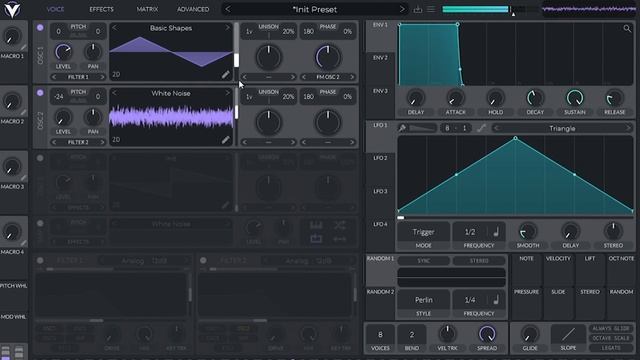Click the OSC 1 wavetable position slider
Screen dimensions: 640x360
[x=236, y=51]
